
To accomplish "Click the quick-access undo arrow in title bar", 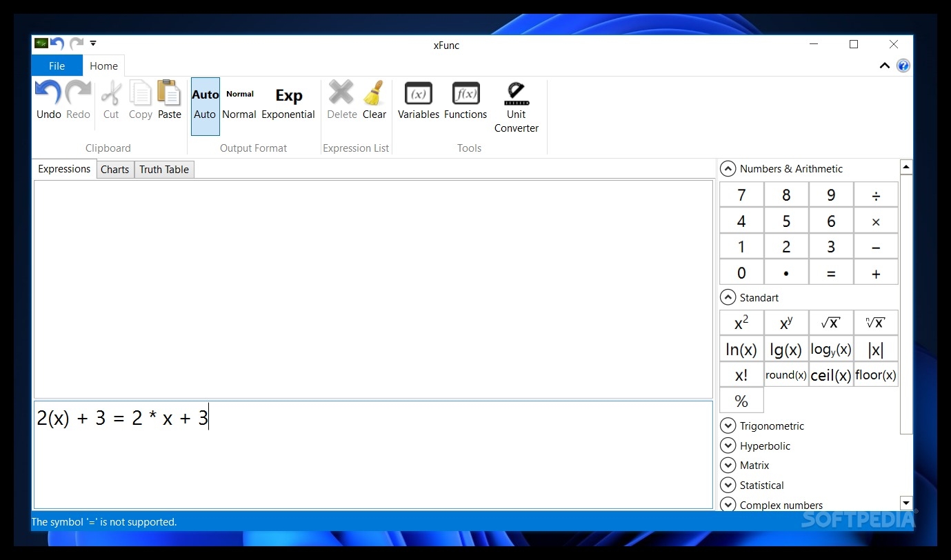I will (57, 43).
